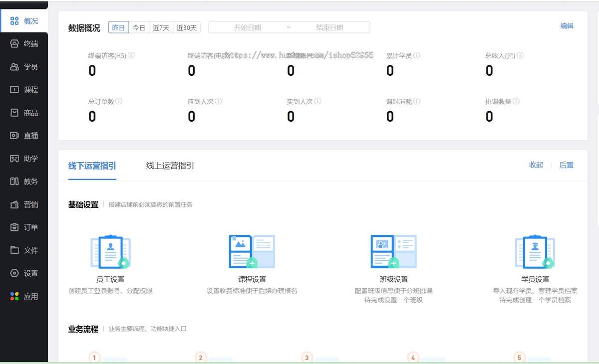Switch to the 线下运营指引 tab
The image size is (599, 364).
coord(92,166)
